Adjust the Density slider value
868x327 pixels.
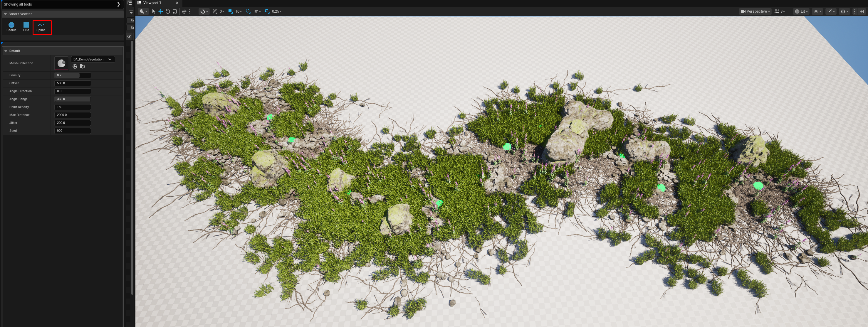pos(73,75)
